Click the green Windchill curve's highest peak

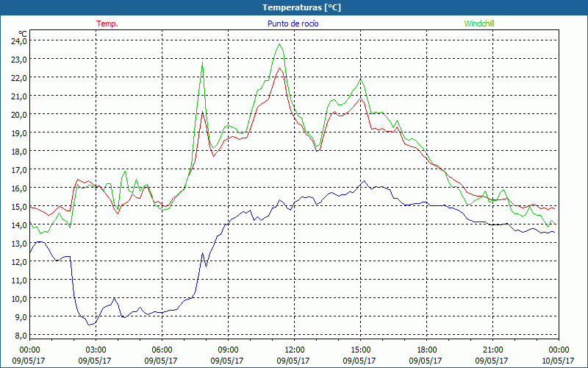tap(279, 44)
